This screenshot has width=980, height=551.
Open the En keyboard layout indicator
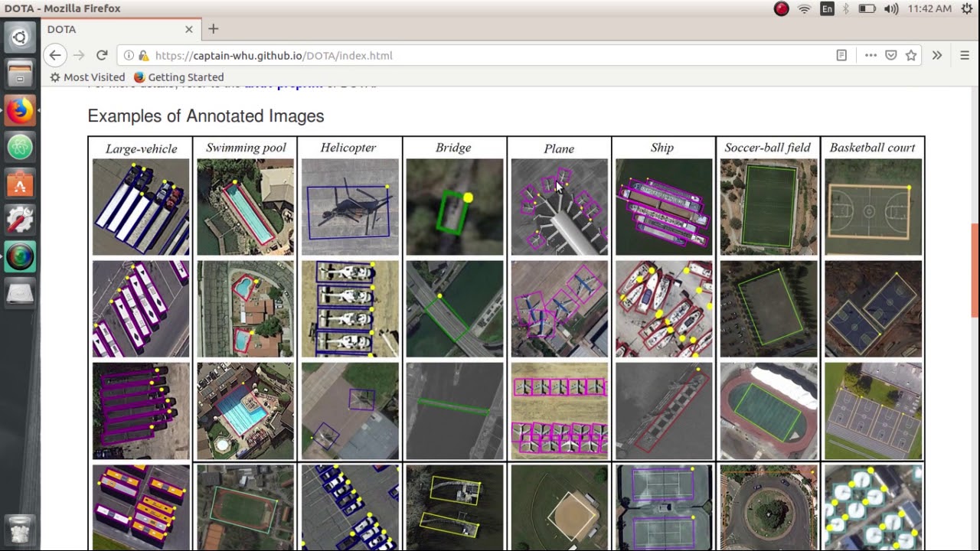click(827, 9)
